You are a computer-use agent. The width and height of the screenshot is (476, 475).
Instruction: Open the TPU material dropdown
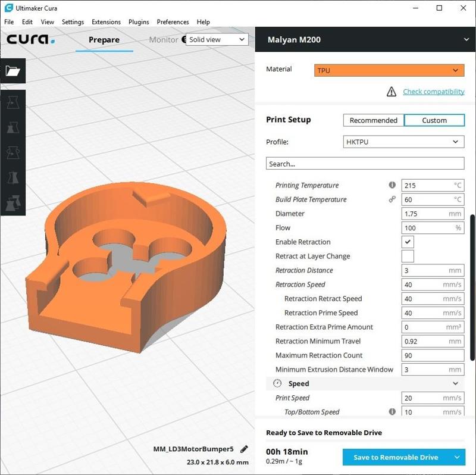click(389, 70)
